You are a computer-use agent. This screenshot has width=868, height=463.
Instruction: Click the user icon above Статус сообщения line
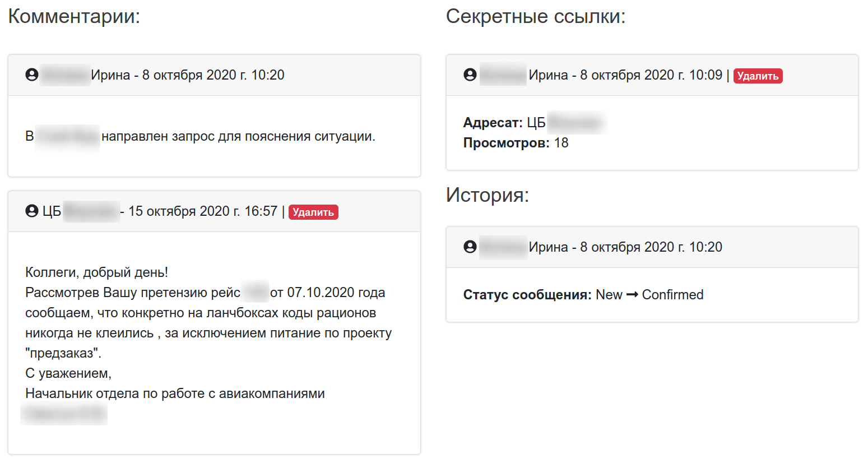(x=470, y=247)
